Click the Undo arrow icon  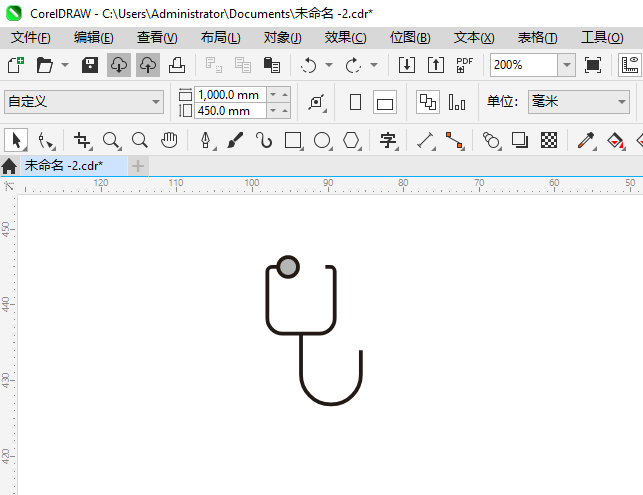pos(308,65)
